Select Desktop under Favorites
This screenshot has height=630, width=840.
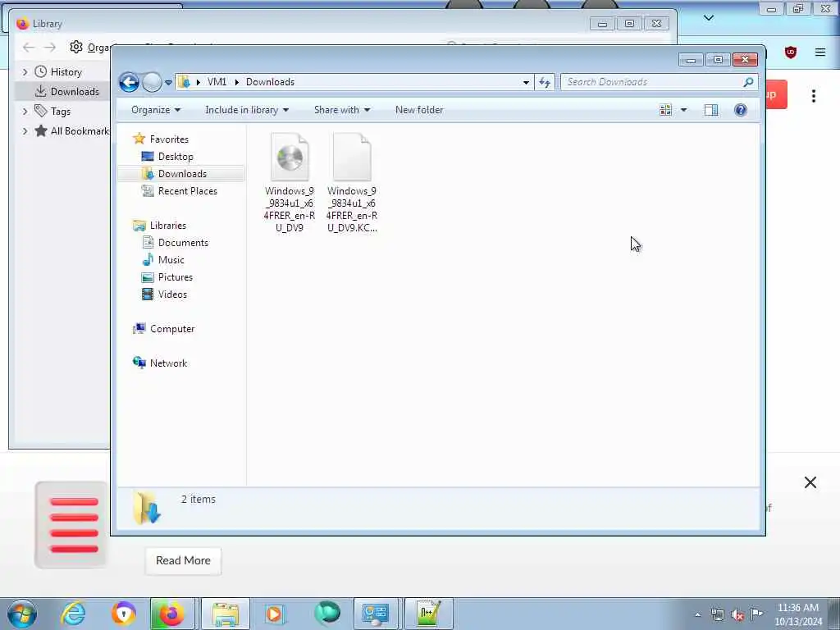176,157
